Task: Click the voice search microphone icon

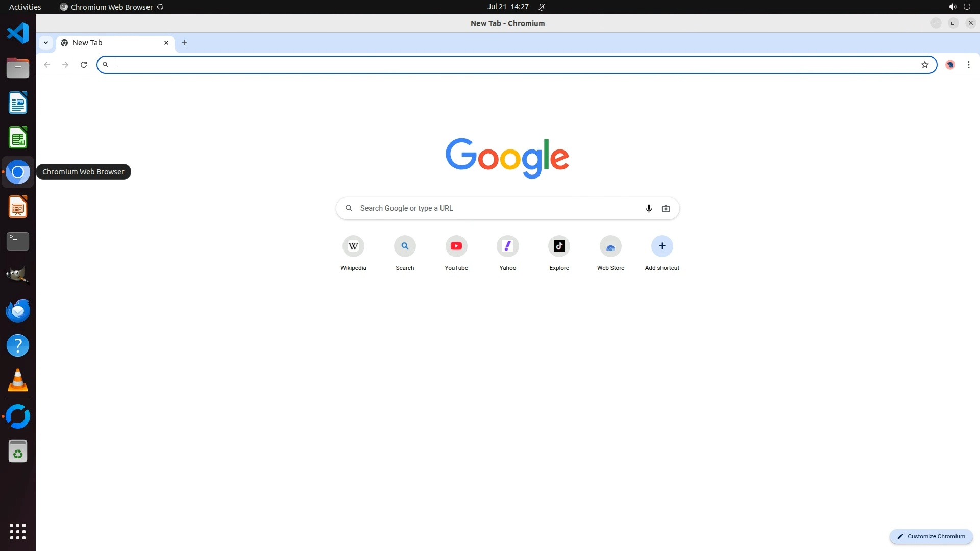Action: pyautogui.click(x=649, y=208)
